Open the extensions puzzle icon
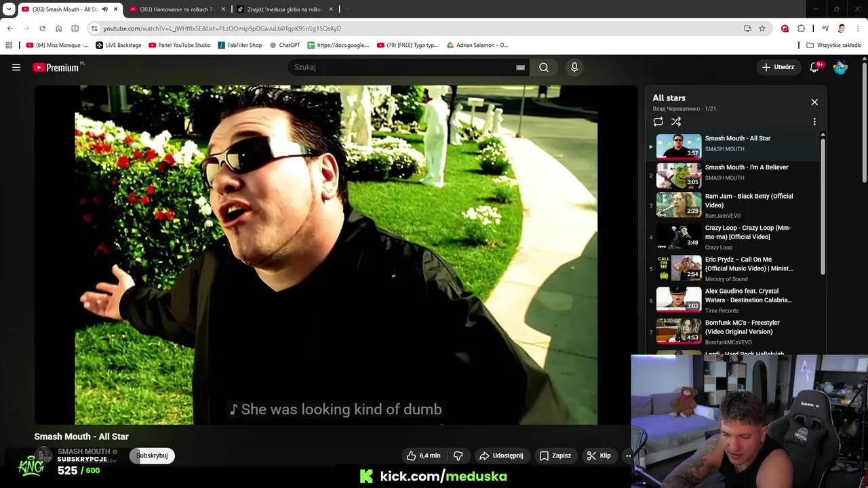Screen dimensions: 868x488 pos(801,28)
